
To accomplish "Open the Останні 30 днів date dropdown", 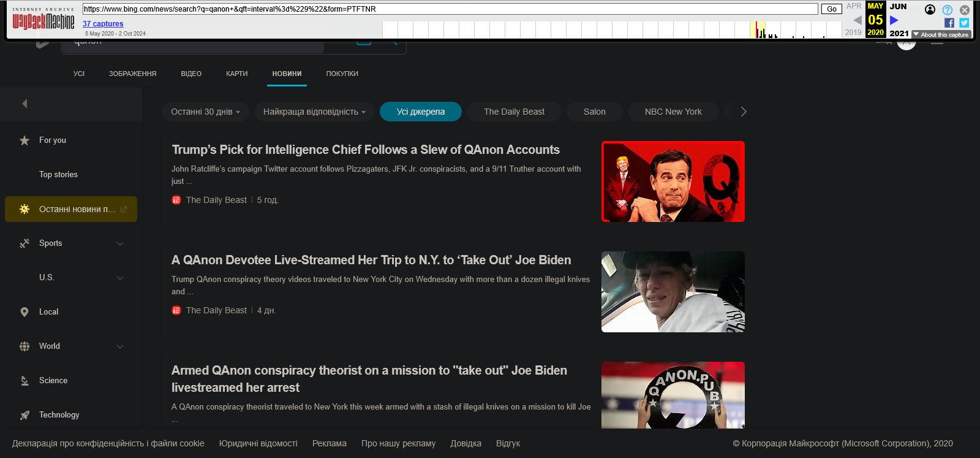I will (x=205, y=112).
